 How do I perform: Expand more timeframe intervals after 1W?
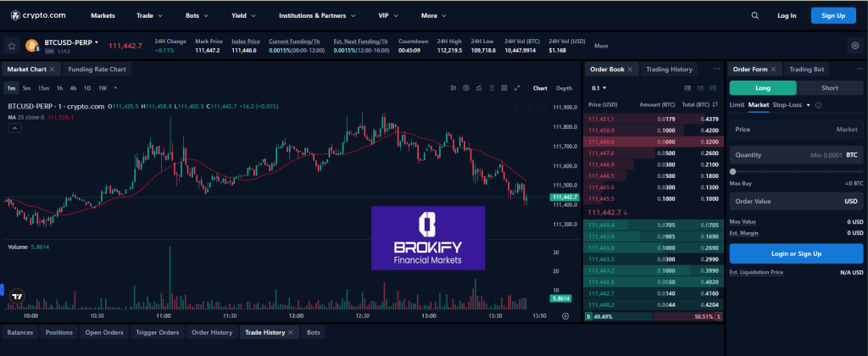[115, 87]
